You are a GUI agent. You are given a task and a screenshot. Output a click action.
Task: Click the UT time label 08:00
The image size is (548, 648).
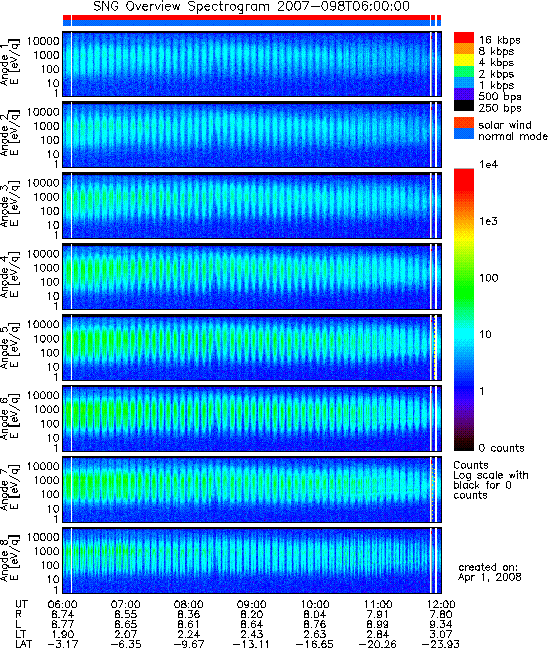pos(188,604)
